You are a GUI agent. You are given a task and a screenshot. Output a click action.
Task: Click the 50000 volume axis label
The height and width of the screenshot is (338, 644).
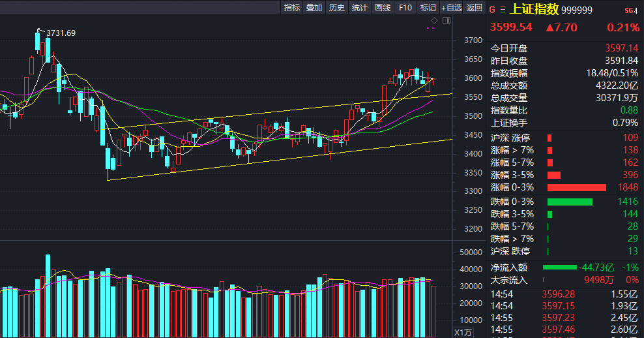(x=471, y=253)
